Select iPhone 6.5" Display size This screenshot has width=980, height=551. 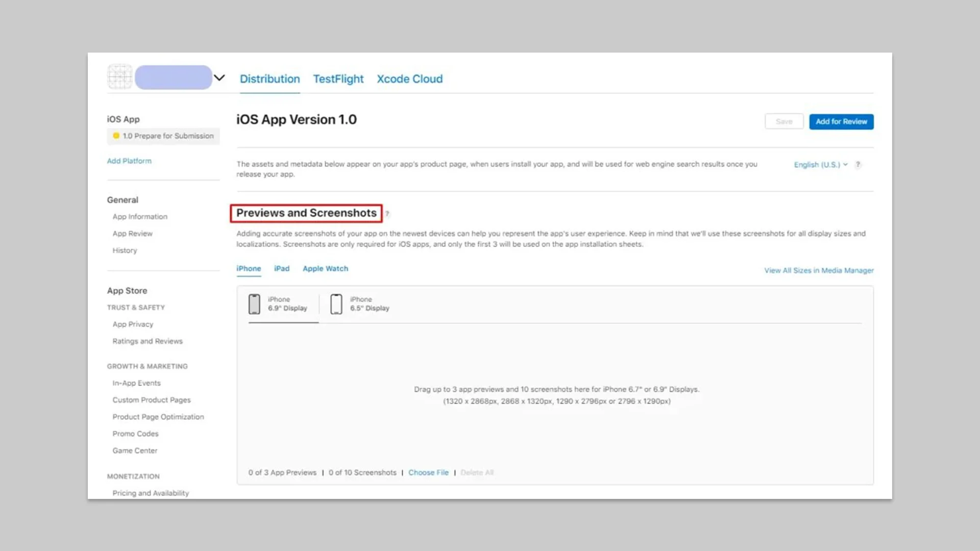[360, 304]
